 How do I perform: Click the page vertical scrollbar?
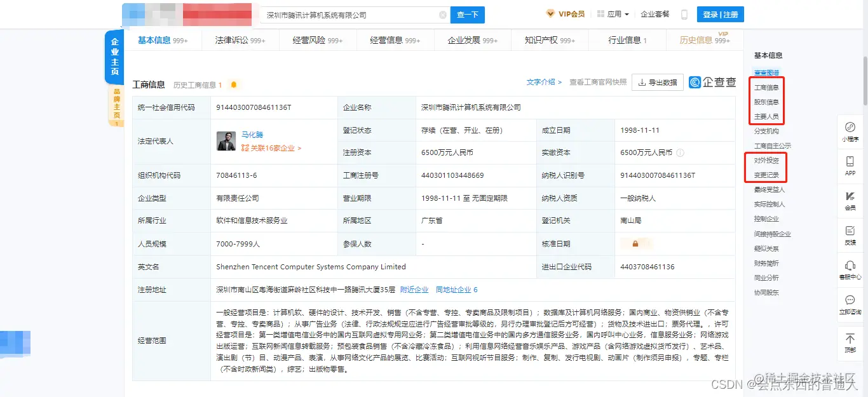point(865,79)
